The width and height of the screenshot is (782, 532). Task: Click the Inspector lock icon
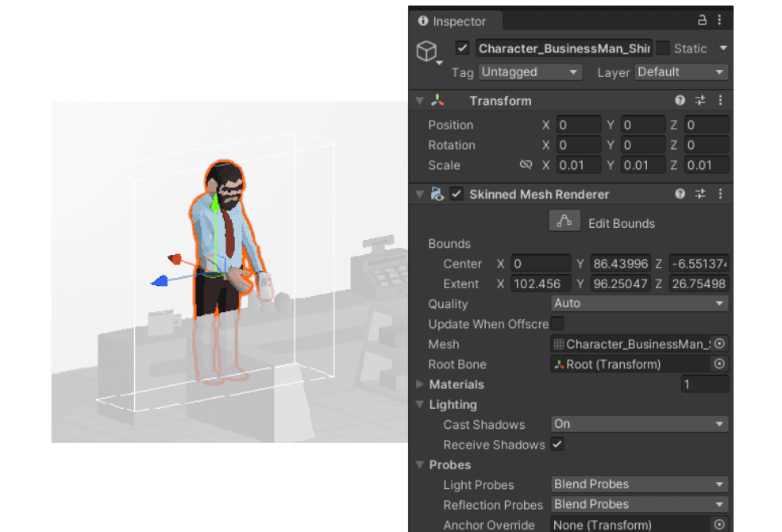click(702, 21)
